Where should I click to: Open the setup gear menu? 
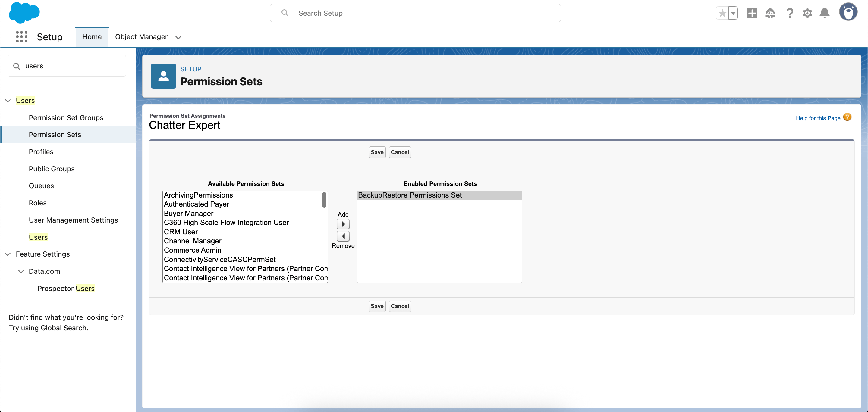coord(807,13)
